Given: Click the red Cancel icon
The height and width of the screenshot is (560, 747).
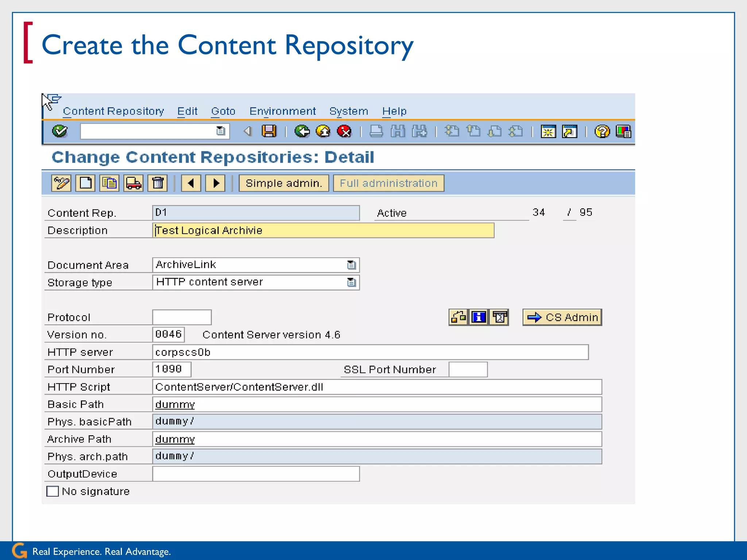Looking at the screenshot, I should [344, 131].
